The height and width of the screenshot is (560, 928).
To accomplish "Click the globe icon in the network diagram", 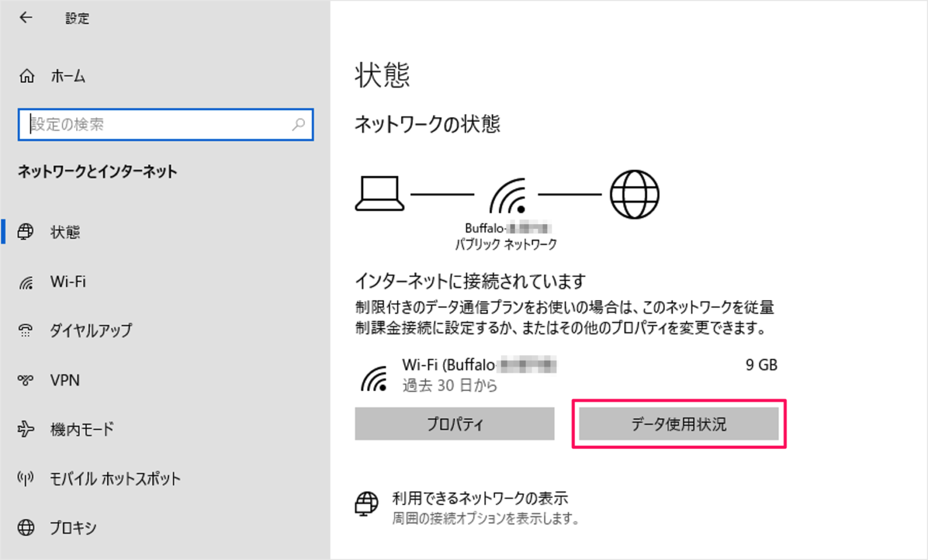I will click(634, 193).
